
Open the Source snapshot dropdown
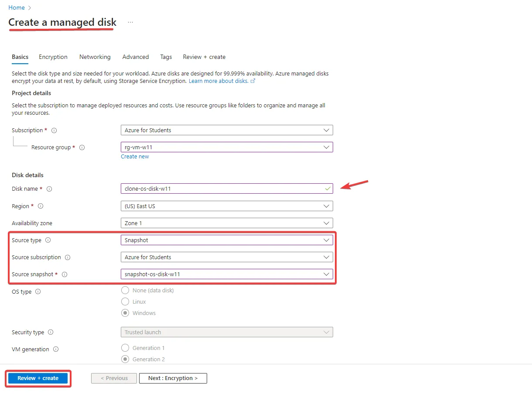[x=227, y=274]
